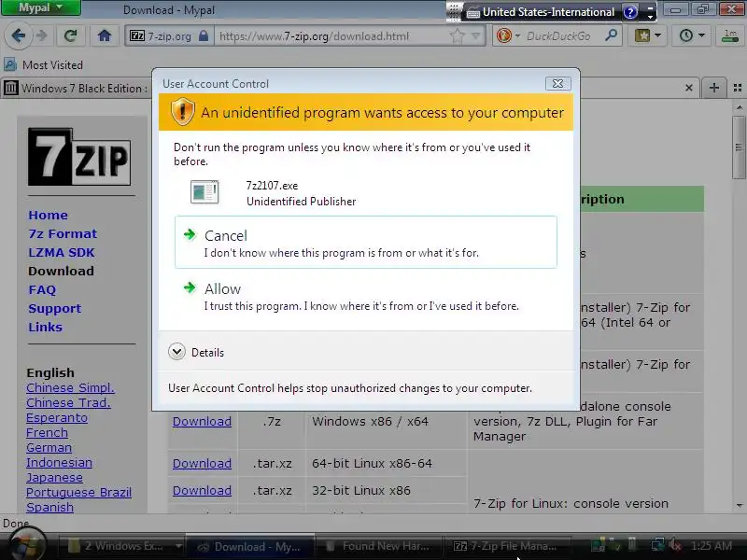Click scrollbar down arrow on page

tap(739, 506)
